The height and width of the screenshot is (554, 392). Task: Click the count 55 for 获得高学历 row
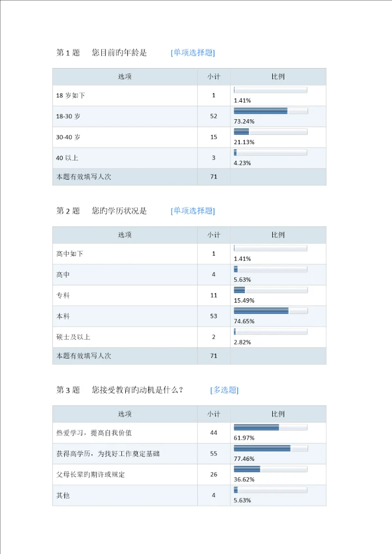point(213,454)
